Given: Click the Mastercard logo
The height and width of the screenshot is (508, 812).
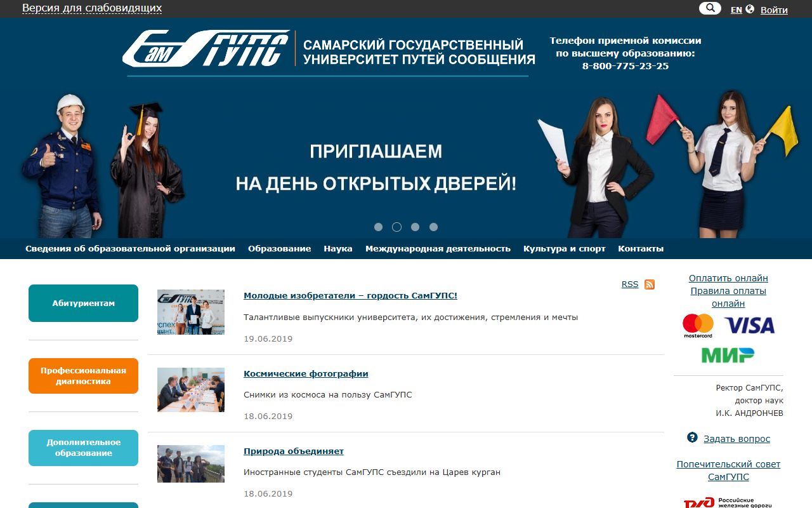Looking at the screenshot, I should (x=698, y=326).
